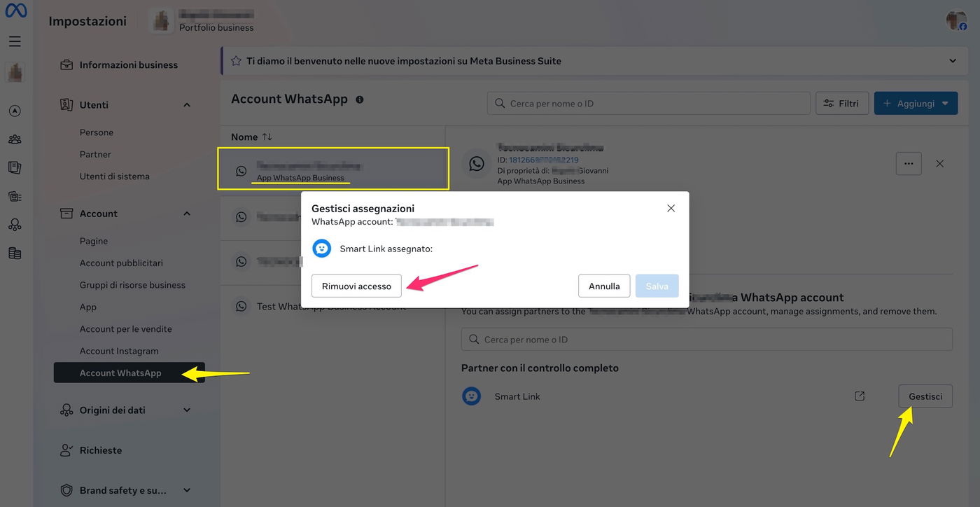Image resolution: width=980 pixels, height=507 pixels.
Task: Open the people group icon in the left rail
Action: coord(15,139)
